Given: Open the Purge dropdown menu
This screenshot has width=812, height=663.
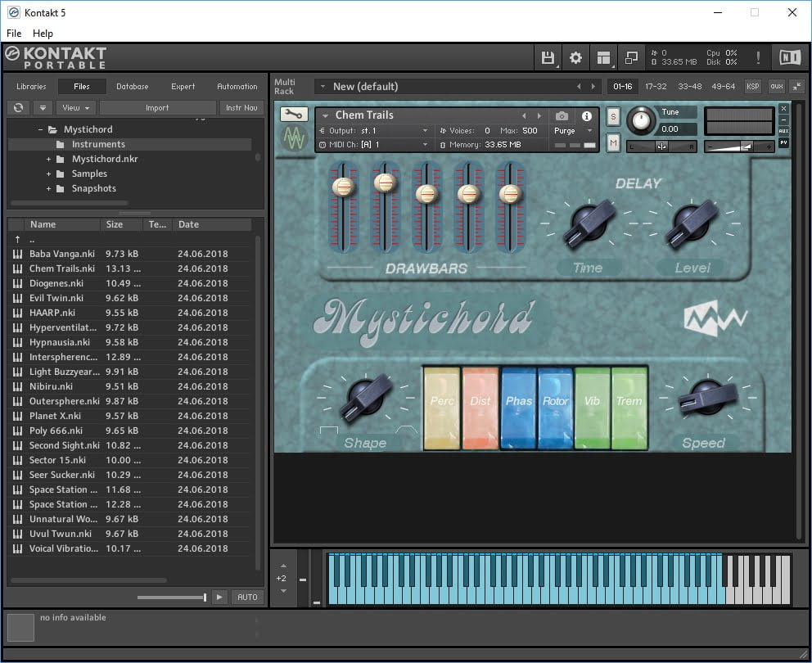Looking at the screenshot, I should pyautogui.click(x=573, y=130).
